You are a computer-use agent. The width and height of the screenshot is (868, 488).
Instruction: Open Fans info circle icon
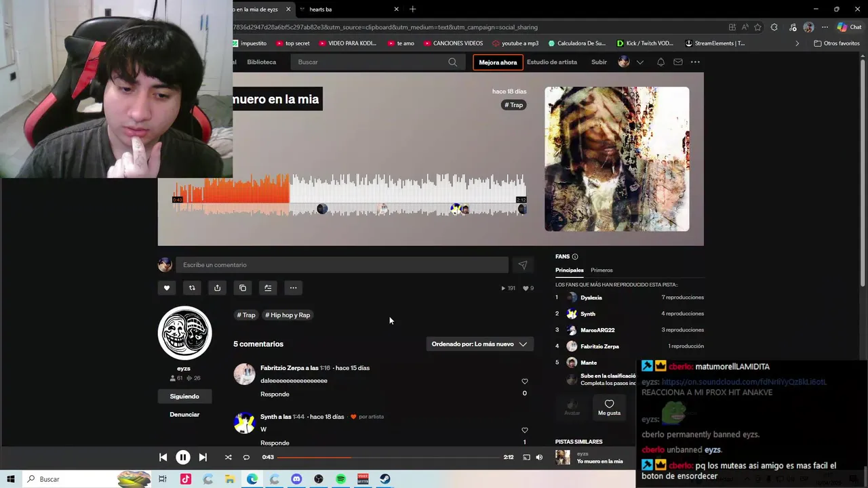coord(575,256)
